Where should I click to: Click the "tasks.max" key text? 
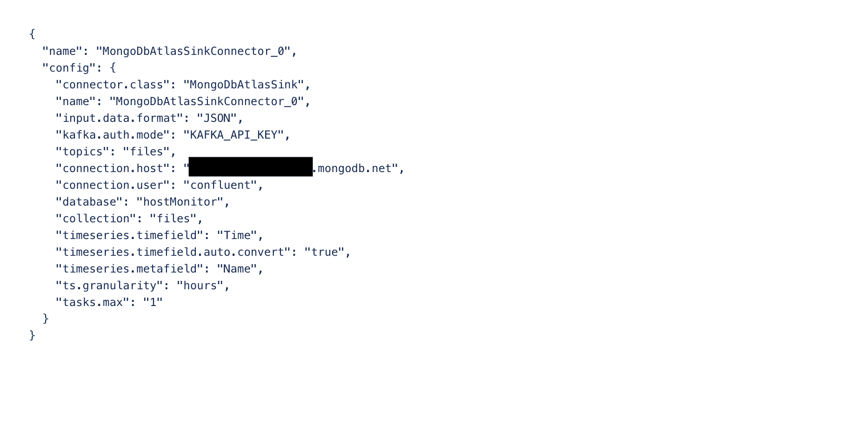point(93,302)
